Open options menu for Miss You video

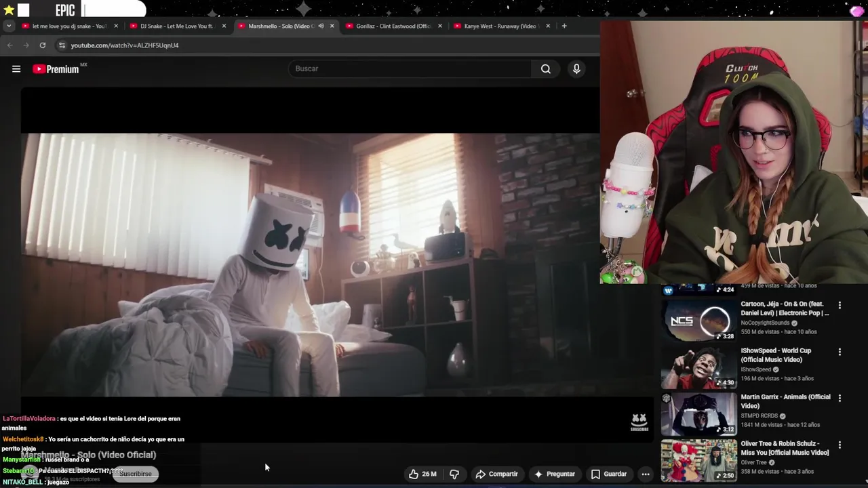pos(840,445)
